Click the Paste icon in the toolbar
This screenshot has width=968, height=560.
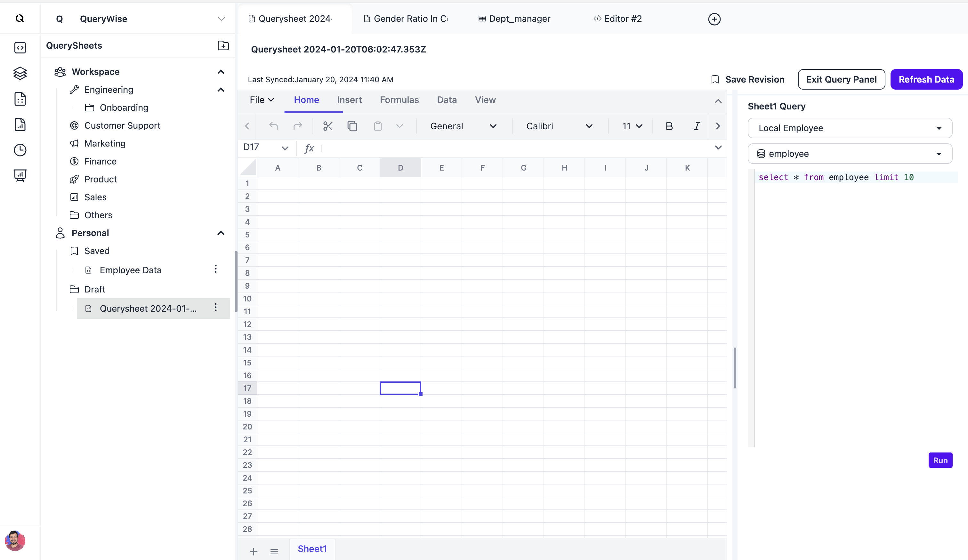pos(378,125)
